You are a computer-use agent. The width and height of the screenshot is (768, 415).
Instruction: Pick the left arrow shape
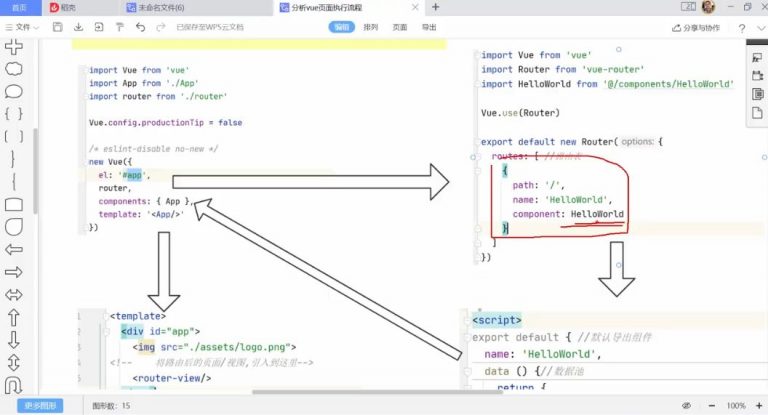pos(14,249)
